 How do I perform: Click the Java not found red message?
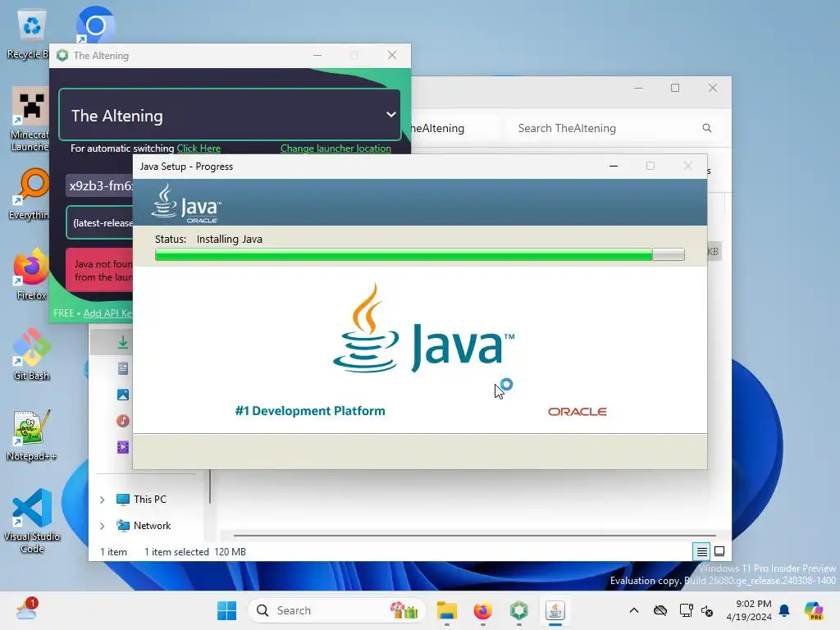point(99,270)
